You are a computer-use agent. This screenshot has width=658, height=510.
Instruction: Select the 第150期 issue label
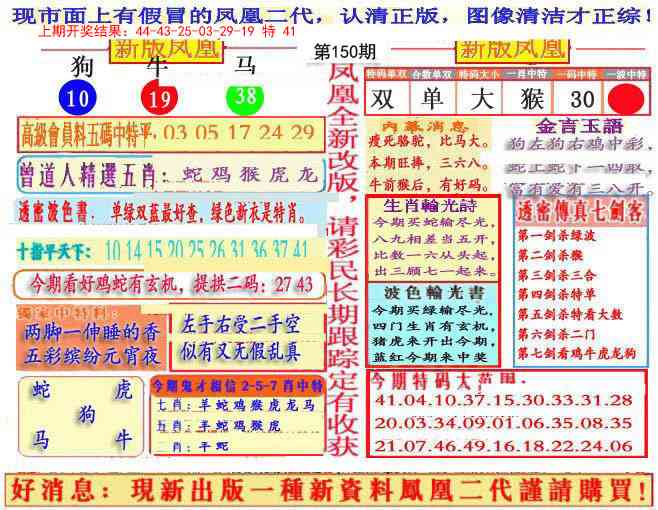(x=345, y=52)
